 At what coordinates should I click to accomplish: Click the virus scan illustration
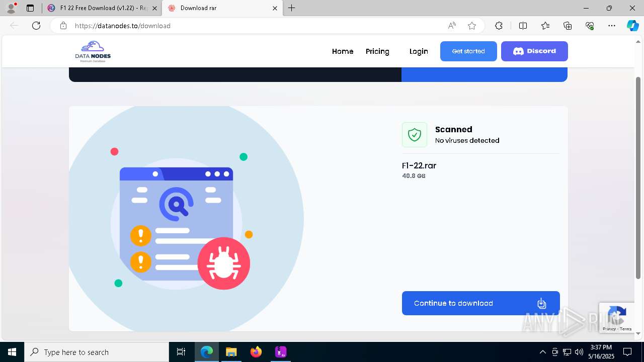pos(186,219)
